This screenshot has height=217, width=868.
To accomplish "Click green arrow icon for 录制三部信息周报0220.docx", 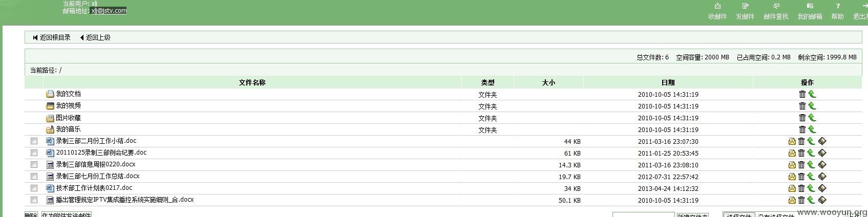I will pyautogui.click(x=811, y=165).
